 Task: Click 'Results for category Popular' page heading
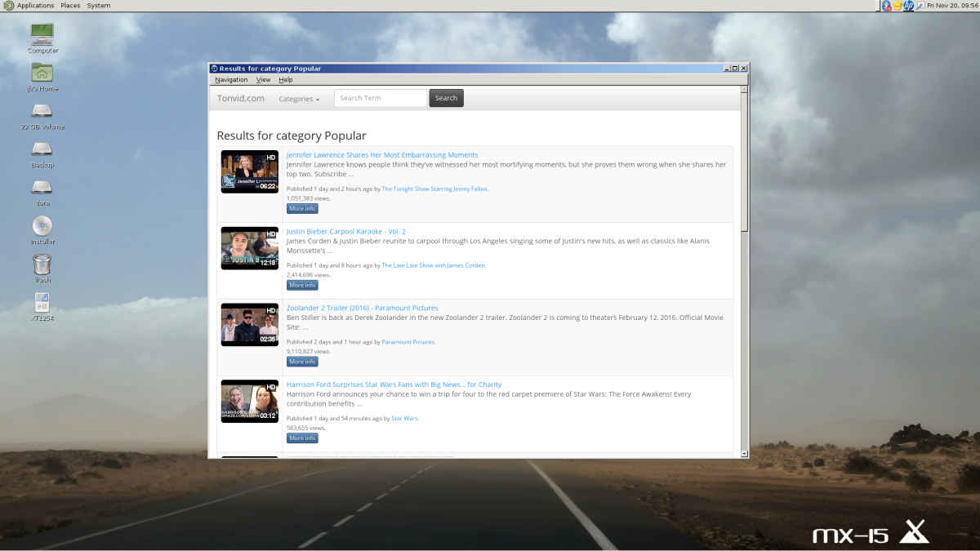(292, 136)
